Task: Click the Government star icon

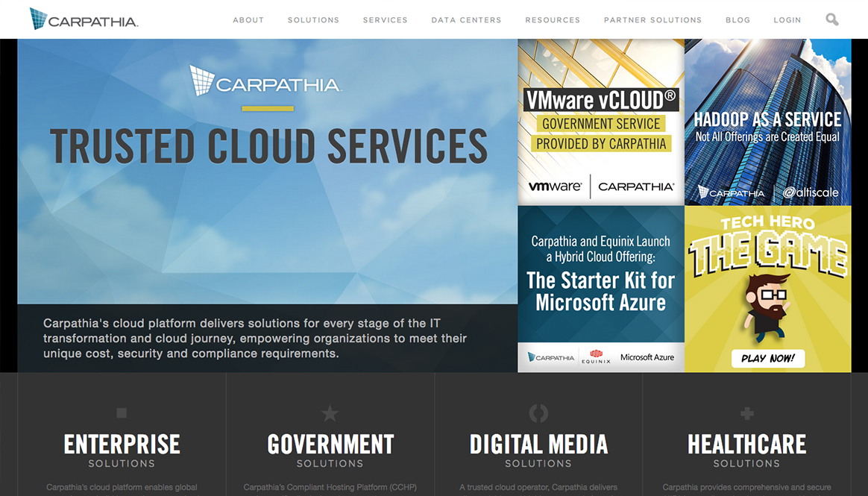Action: (330, 413)
